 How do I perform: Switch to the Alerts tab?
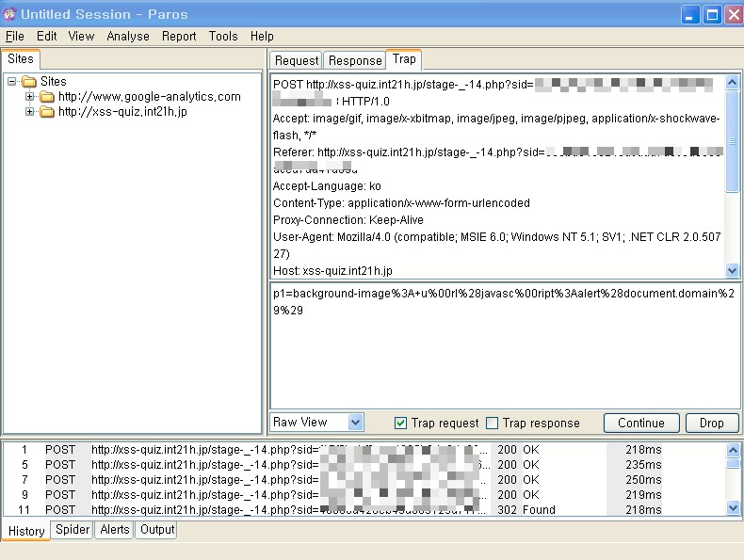115,530
